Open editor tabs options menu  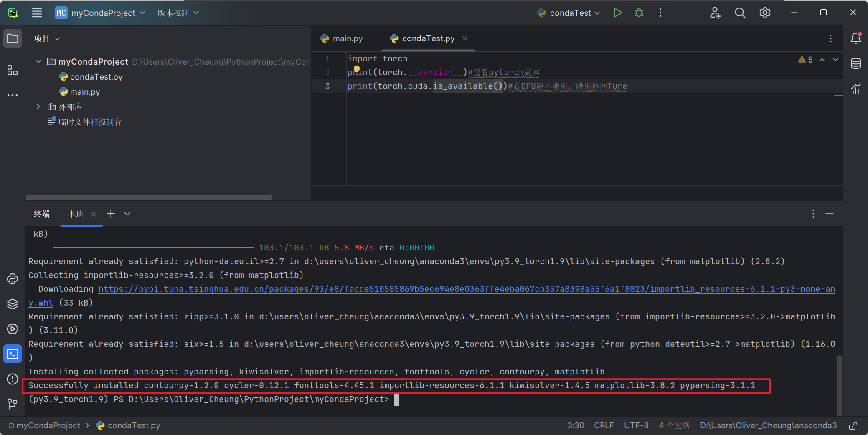point(831,38)
